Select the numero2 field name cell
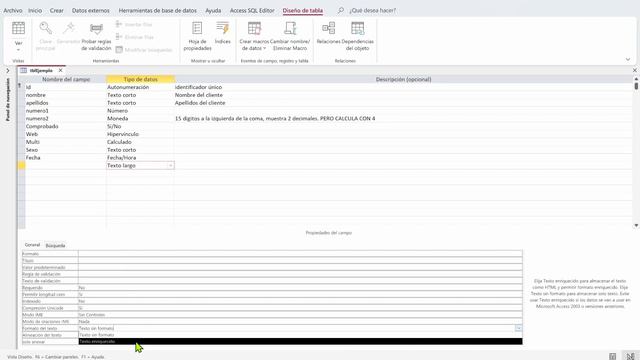This screenshot has width=640, height=360. tap(65, 118)
